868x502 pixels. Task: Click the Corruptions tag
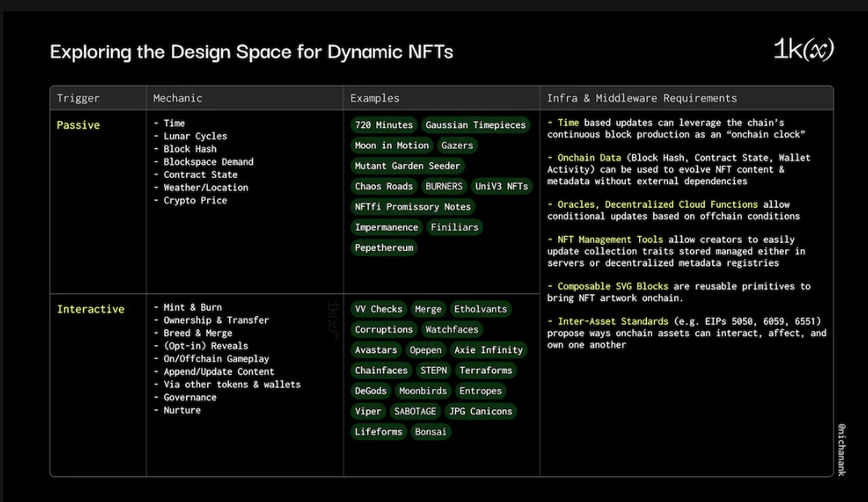383,330
